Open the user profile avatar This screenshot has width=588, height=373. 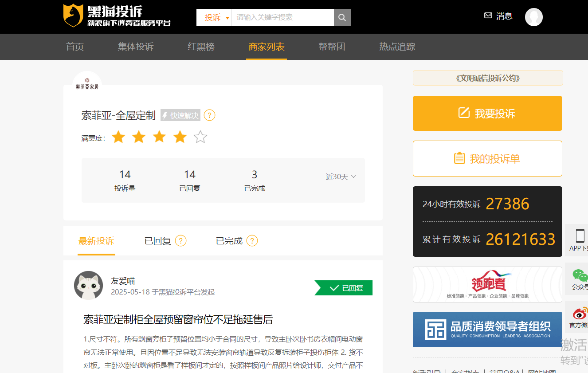point(534,17)
